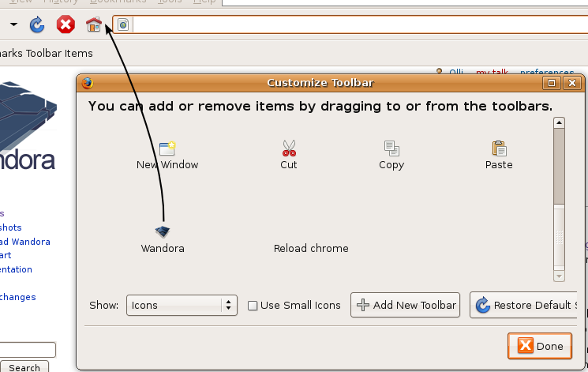
Task: Maximize the Customize Toolbar dialog
Action: 552,83
